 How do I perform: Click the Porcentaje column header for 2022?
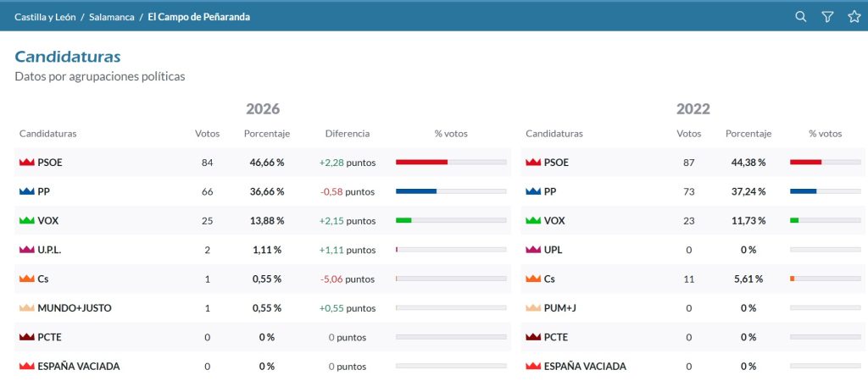(748, 133)
